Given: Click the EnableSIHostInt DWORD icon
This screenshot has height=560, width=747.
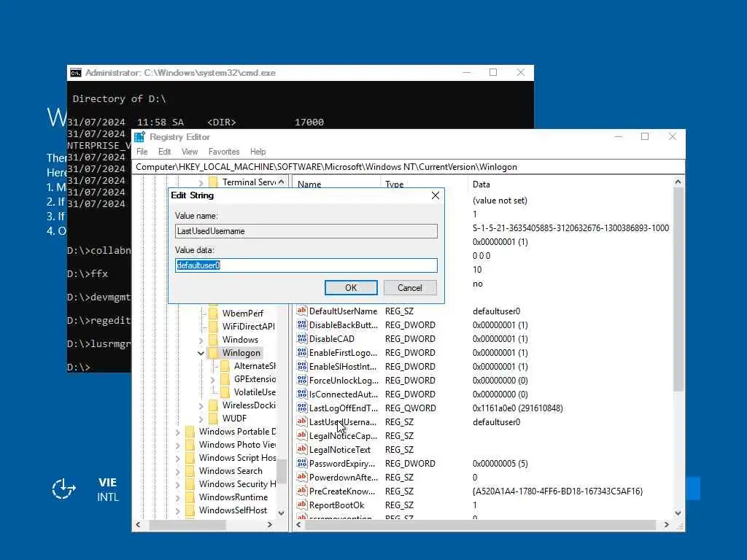Looking at the screenshot, I should point(301,366).
